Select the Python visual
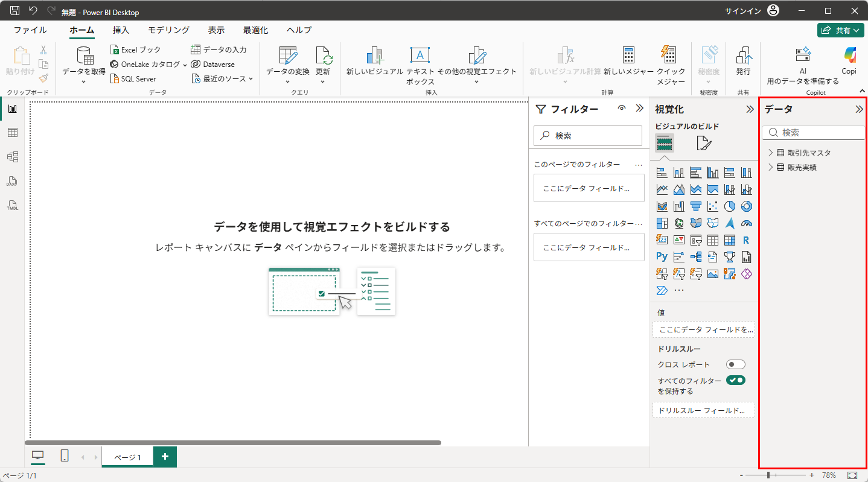Image resolution: width=868 pixels, height=482 pixels. coord(662,257)
